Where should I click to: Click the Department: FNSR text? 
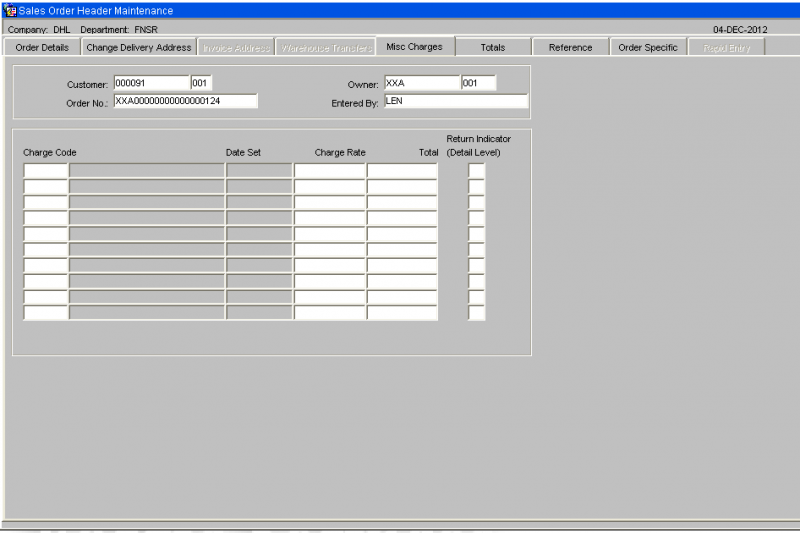tap(119, 30)
